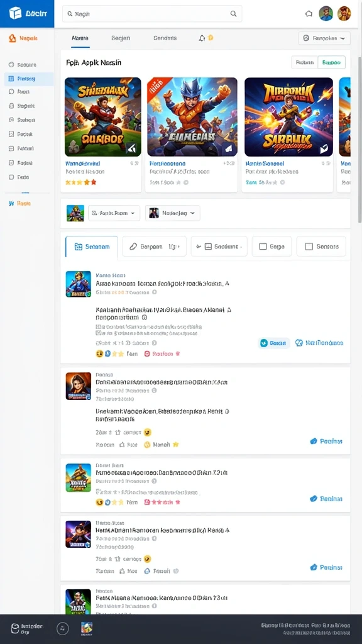Open the third filter dropdown with the square icon
This screenshot has height=644, width=362.
[219, 247]
